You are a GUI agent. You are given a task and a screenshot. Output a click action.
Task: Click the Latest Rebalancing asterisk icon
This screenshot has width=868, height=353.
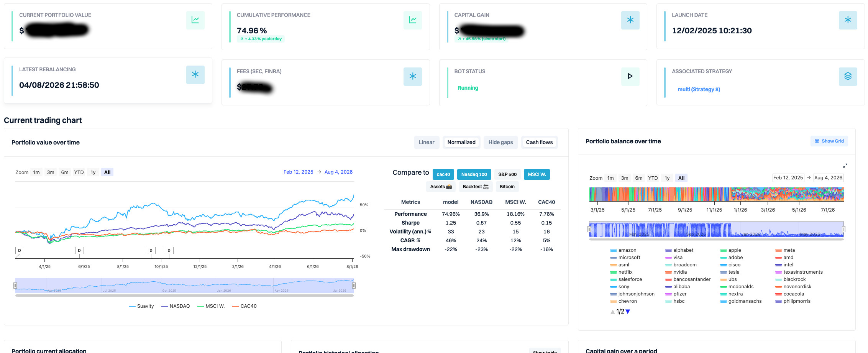pos(195,75)
